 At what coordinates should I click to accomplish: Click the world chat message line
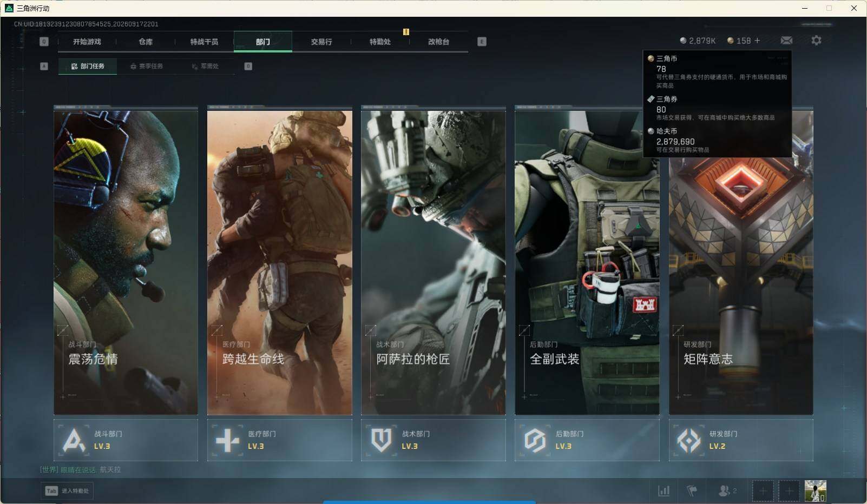click(x=81, y=469)
